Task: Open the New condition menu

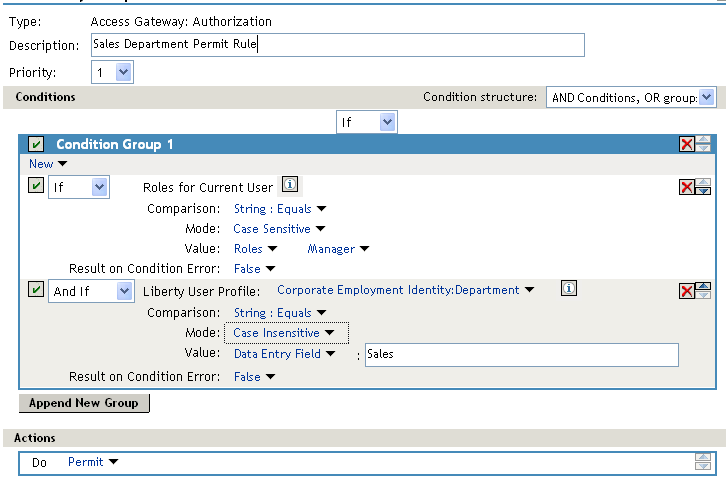Action: (48, 164)
